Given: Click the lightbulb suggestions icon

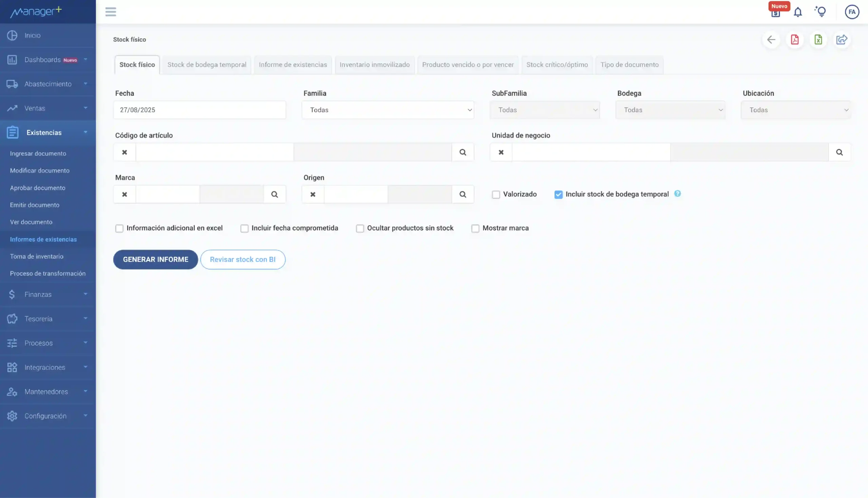Looking at the screenshot, I should [x=821, y=12].
